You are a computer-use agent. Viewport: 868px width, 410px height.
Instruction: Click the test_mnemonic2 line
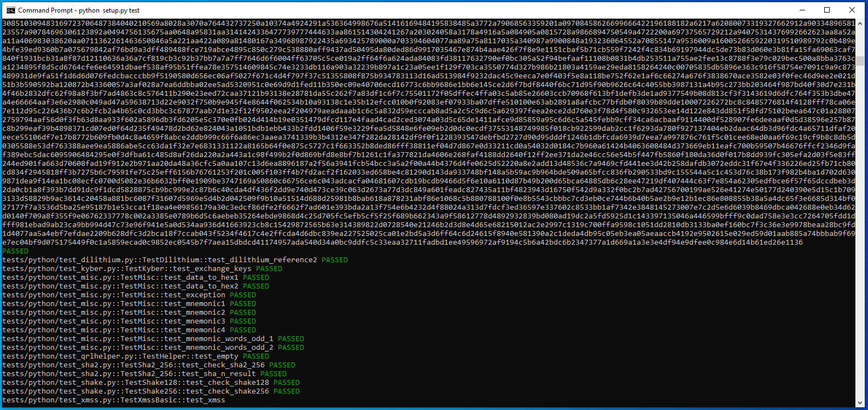(129, 313)
